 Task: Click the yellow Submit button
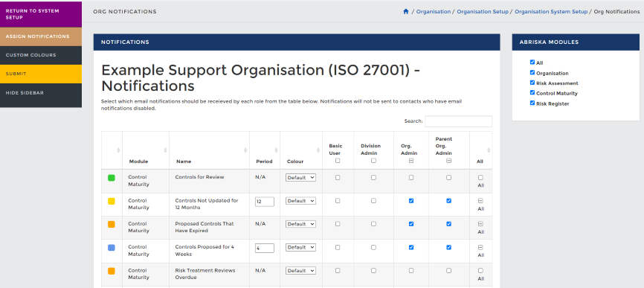click(41, 74)
